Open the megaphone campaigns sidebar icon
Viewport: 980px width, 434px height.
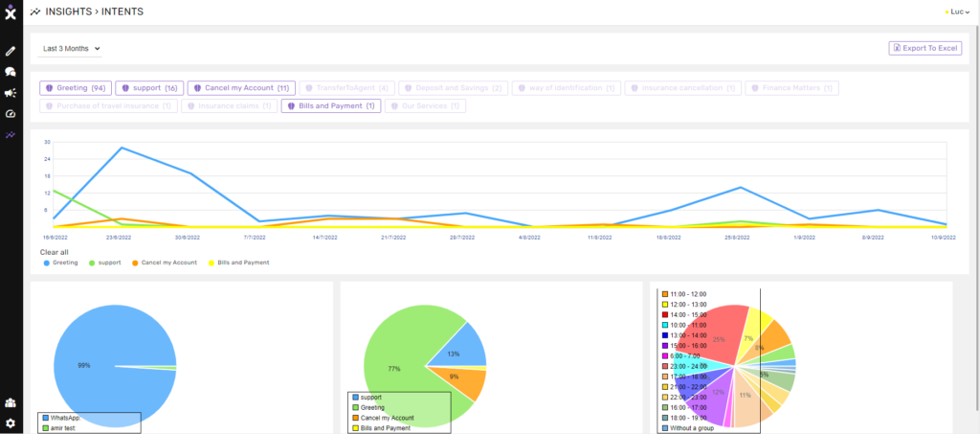coord(10,93)
